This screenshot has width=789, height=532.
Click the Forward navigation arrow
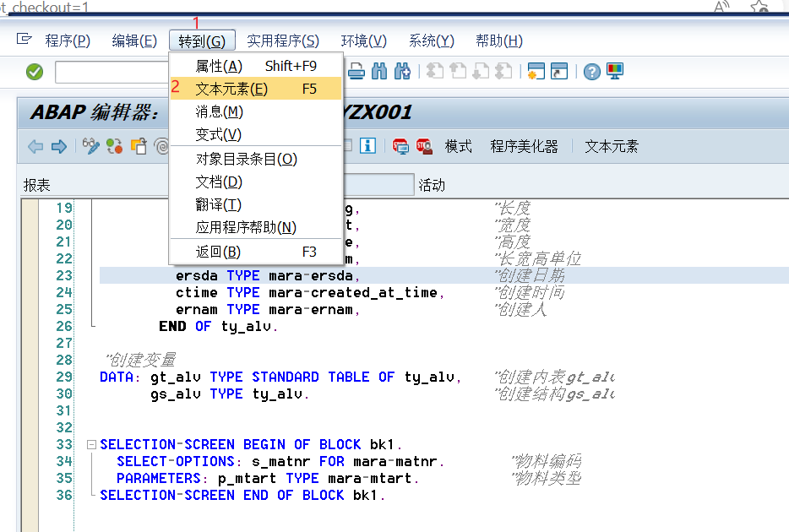(57, 146)
